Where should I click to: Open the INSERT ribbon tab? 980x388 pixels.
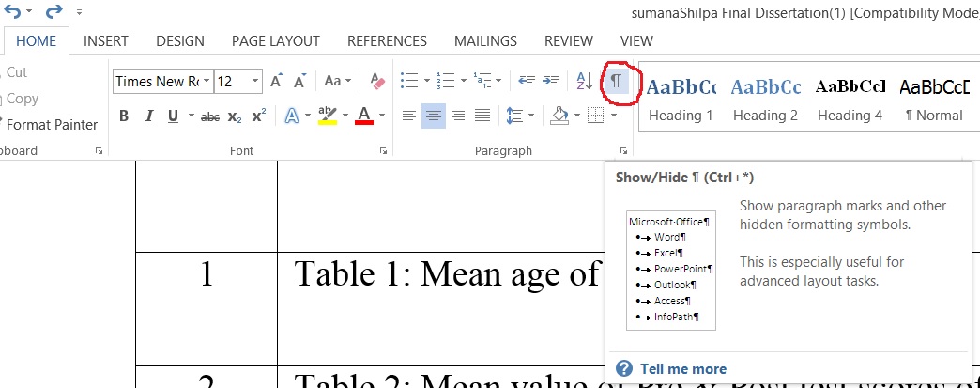tap(106, 41)
